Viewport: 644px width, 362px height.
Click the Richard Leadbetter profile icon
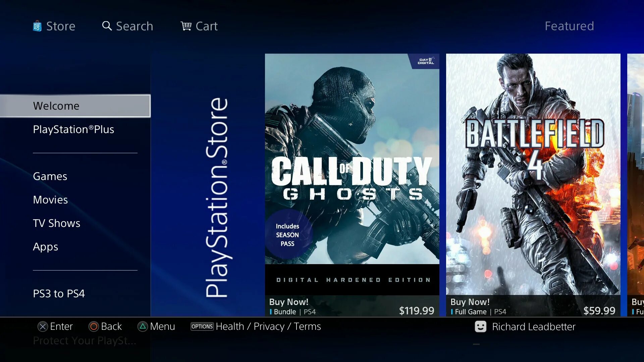480,326
